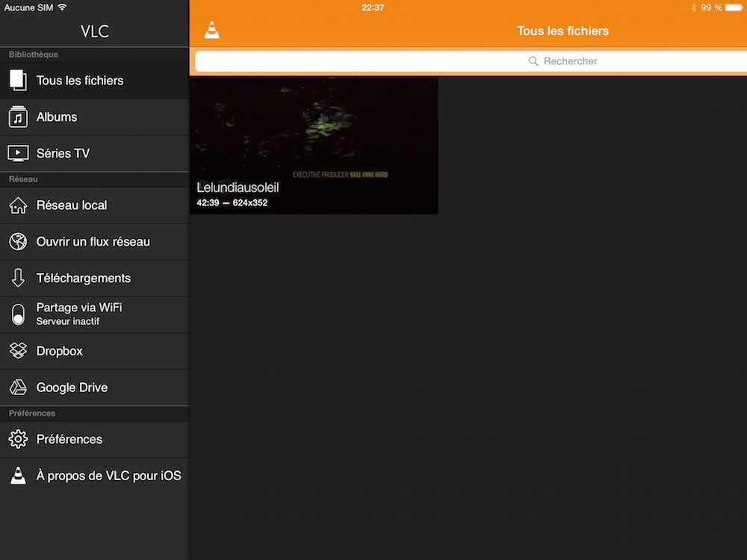Select Tous les fichiers label in the sidebar
This screenshot has height=560, width=747.
coord(80,81)
